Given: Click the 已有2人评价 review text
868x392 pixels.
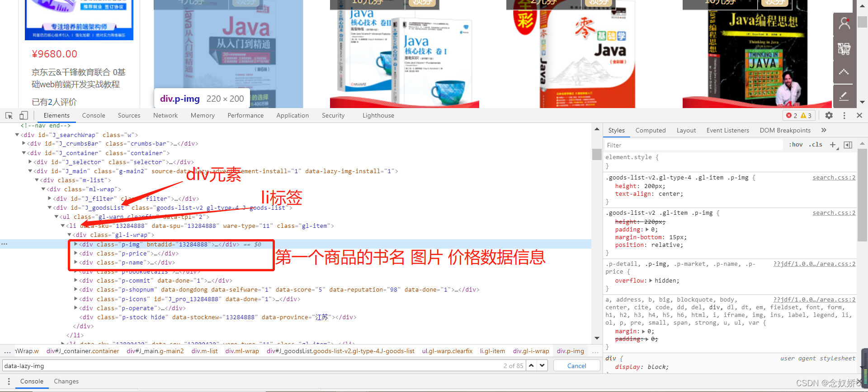Looking at the screenshot, I should pos(54,102).
